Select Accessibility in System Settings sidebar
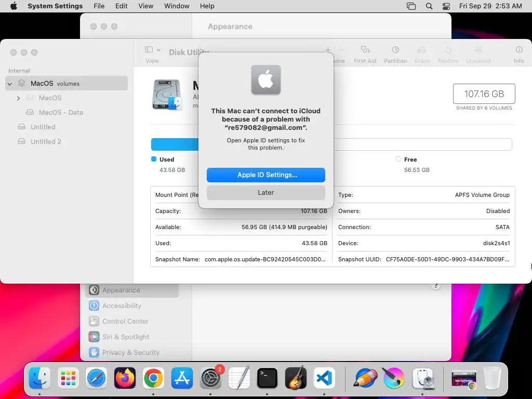The height and width of the screenshot is (399, 532). 131,305
